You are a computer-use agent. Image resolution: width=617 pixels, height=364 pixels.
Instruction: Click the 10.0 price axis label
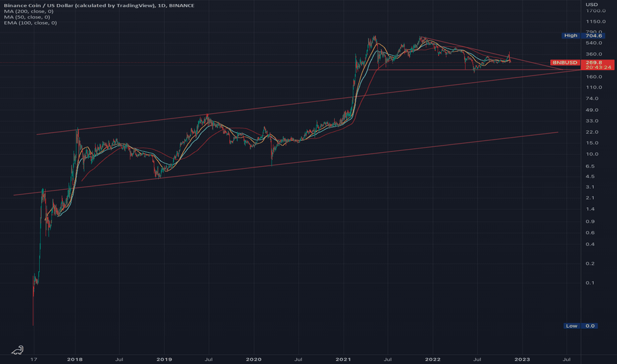(593, 154)
